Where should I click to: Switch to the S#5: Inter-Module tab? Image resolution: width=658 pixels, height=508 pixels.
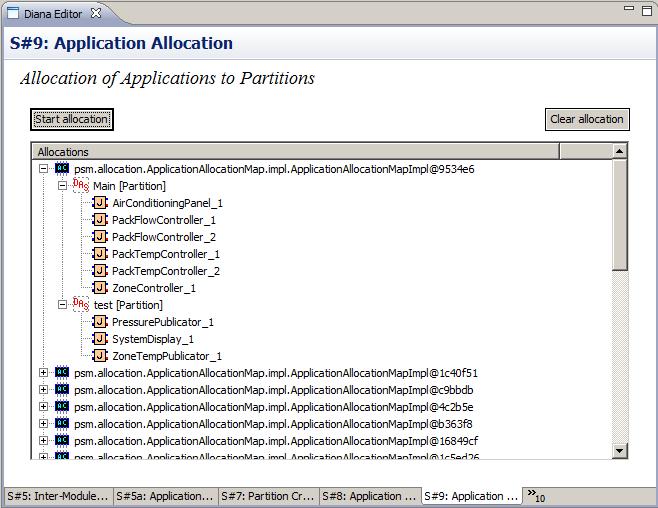click(58, 496)
